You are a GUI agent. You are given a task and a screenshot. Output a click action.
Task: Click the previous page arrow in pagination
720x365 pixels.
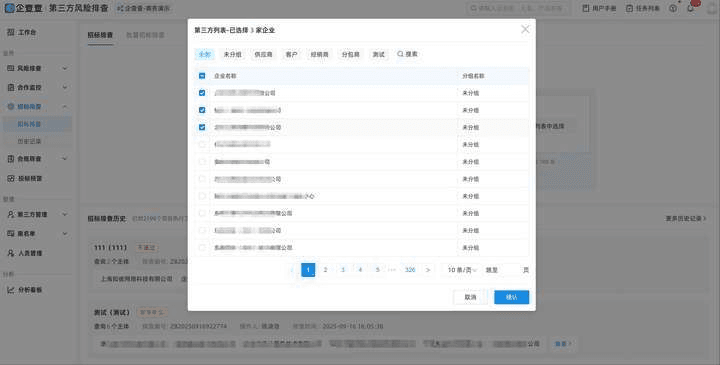pyautogui.click(x=292, y=270)
